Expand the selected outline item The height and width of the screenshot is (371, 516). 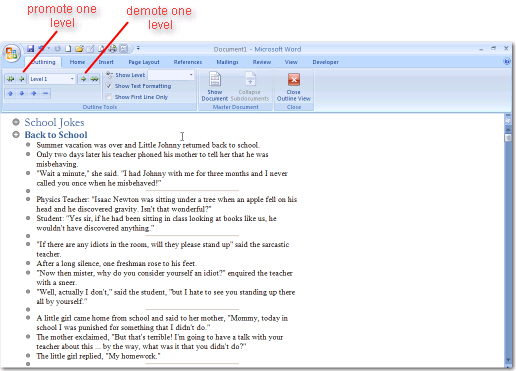(34, 93)
